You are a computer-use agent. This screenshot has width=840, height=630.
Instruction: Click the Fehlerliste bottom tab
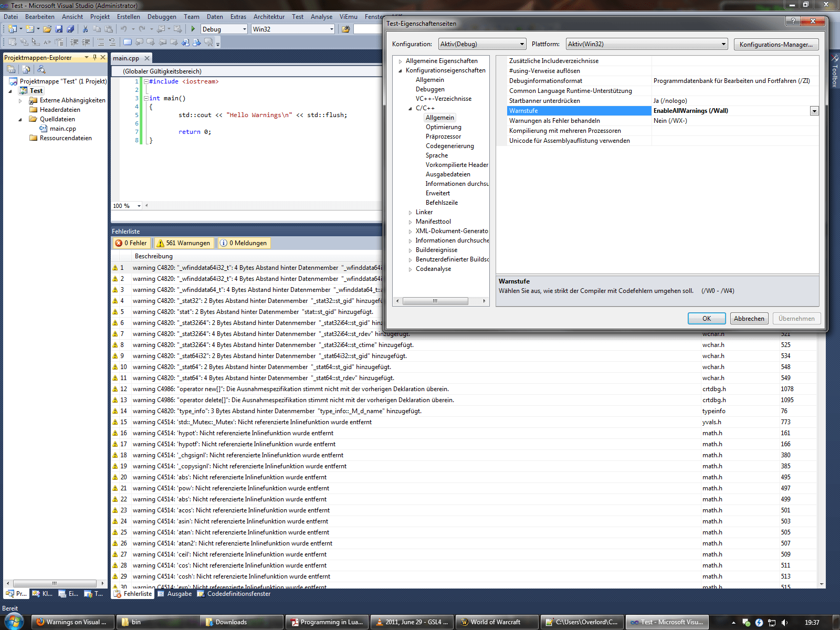pyautogui.click(x=133, y=594)
